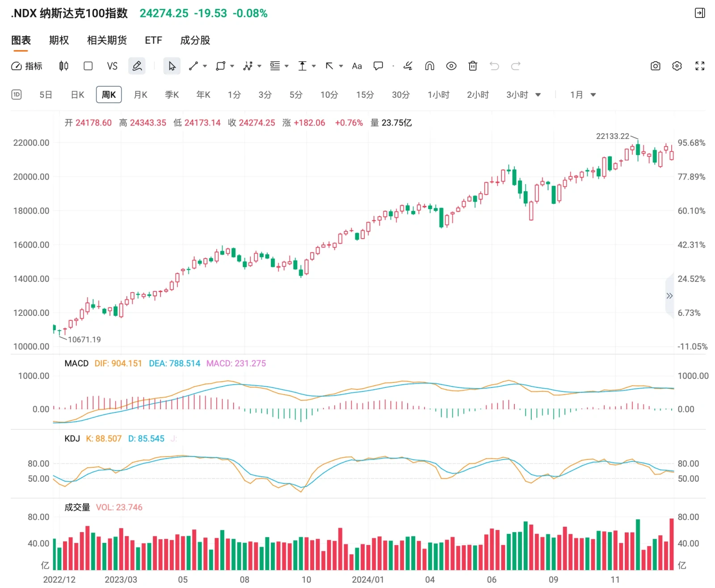Click the 22133.22 high price marker

[x=612, y=136]
